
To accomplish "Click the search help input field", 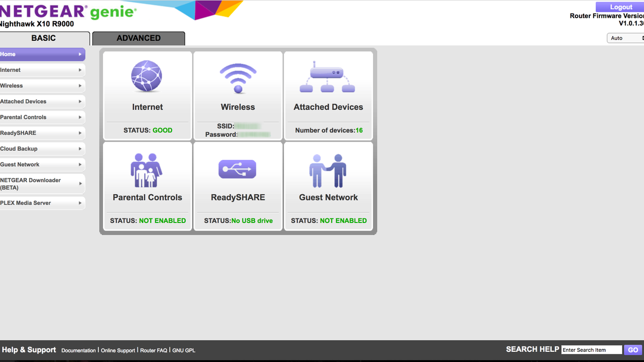I will click(592, 350).
